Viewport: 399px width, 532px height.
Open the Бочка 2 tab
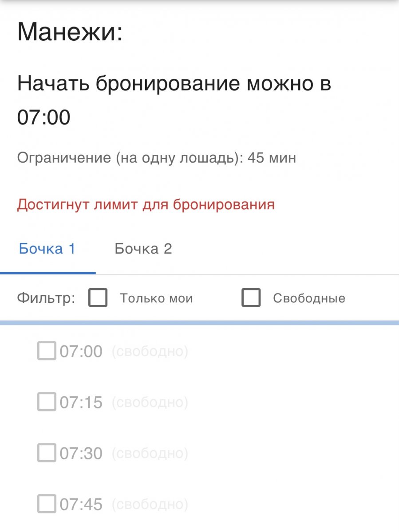pyautogui.click(x=143, y=249)
